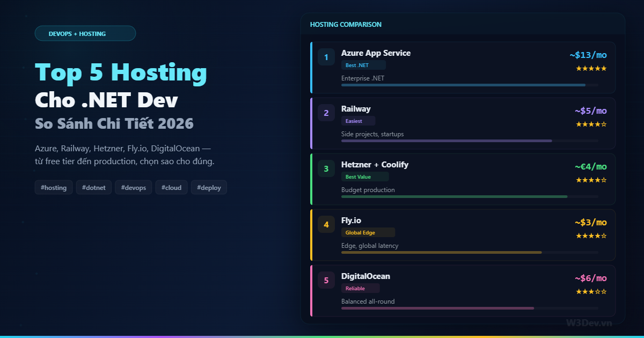Image resolution: width=644 pixels, height=338 pixels.
Task: Click the DEVOPS + HOSTING pill toggle
Action: click(x=85, y=33)
